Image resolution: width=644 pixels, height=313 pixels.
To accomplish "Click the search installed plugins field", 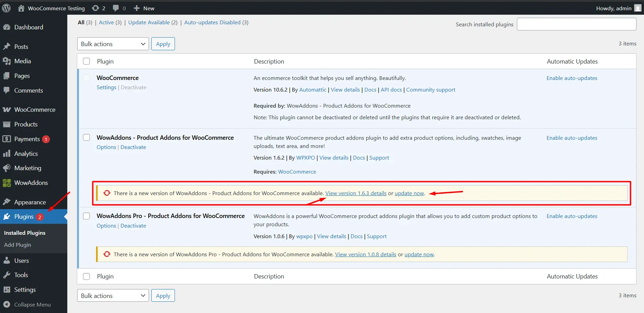I will tap(576, 24).
